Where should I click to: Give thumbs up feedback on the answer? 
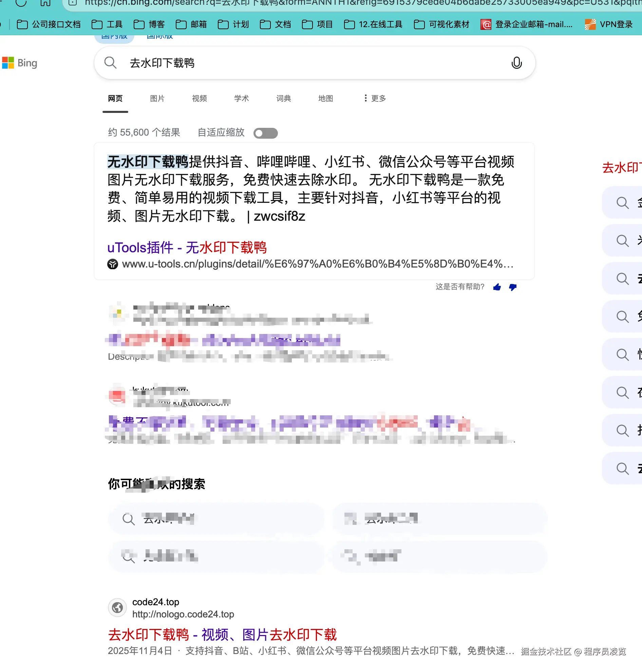click(x=497, y=288)
